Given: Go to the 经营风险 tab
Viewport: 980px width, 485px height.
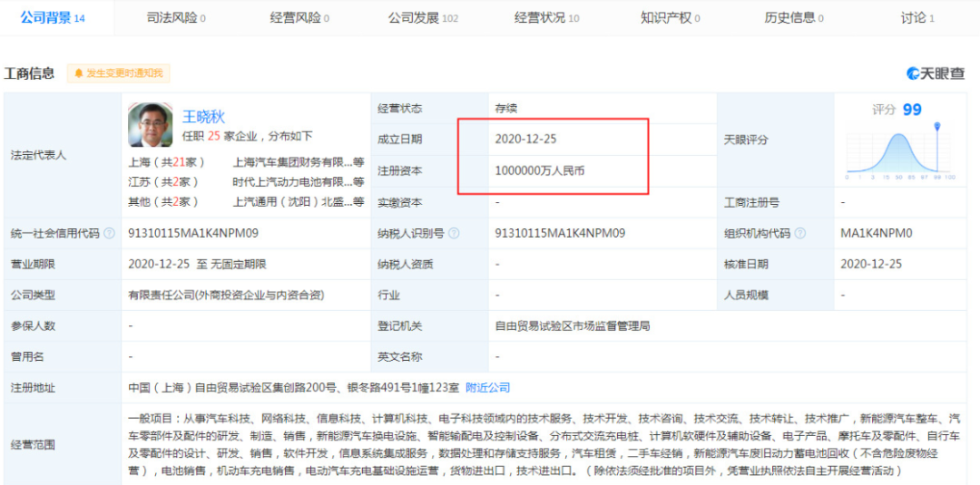Looking at the screenshot, I should (299, 17).
